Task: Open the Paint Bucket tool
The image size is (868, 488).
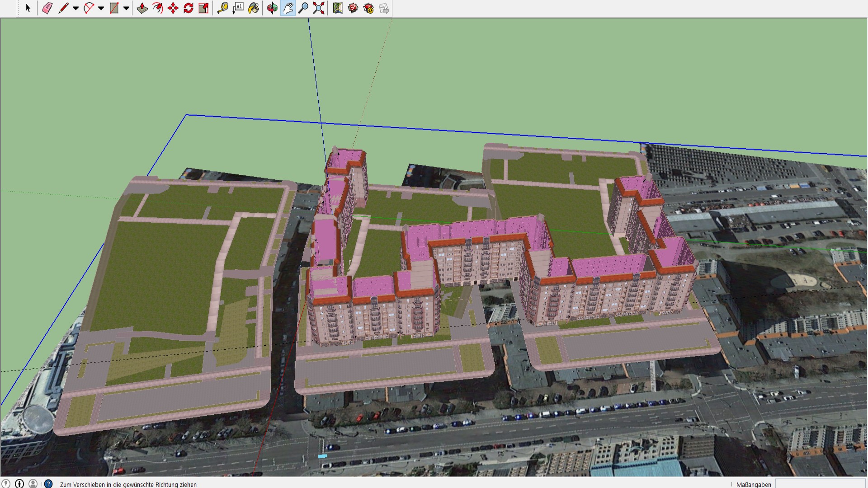Action: coord(254,8)
